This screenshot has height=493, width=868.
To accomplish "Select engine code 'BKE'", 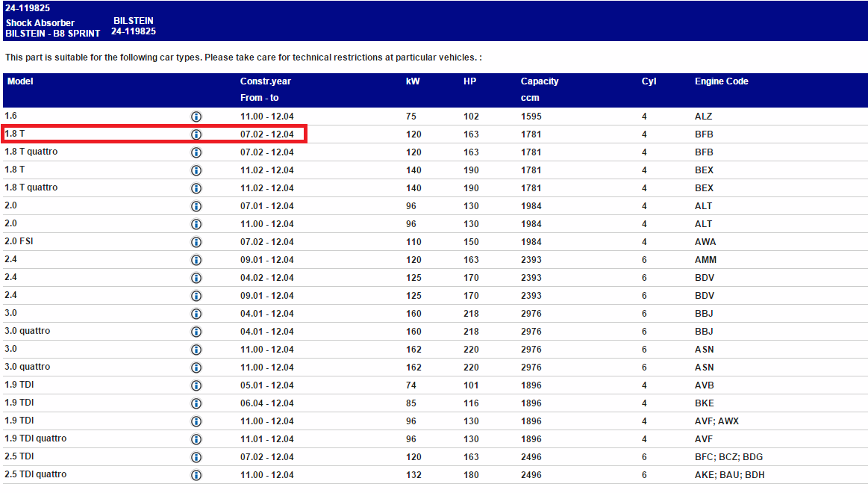I will (704, 403).
